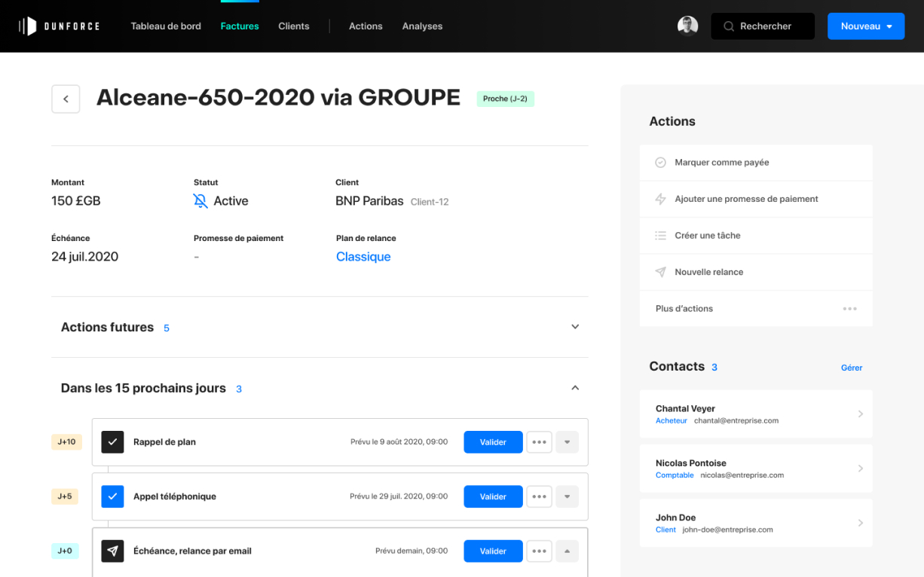Click the Acheteur role label
Image resolution: width=924 pixels, height=577 pixels.
click(672, 421)
